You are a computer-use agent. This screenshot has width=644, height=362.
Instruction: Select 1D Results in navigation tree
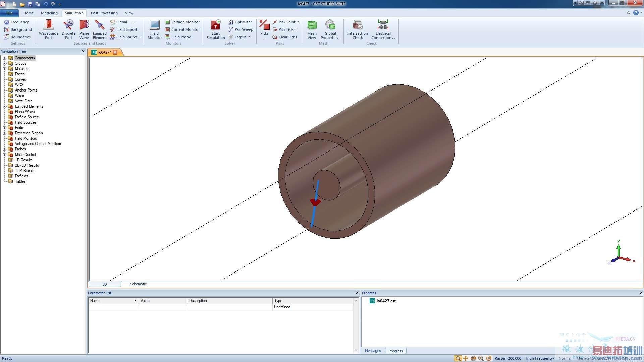23,160
